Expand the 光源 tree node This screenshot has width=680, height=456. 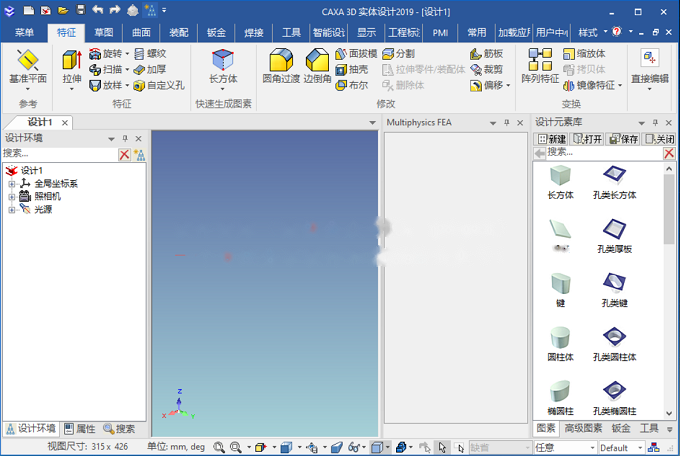(x=12, y=210)
